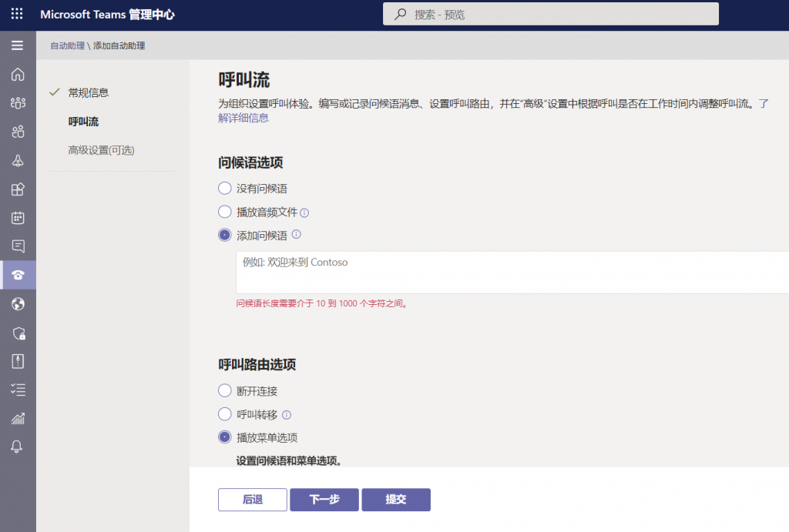Select the 播放音频文件 radio button
The width and height of the screenshot is (789, 532).
point(224,212)
